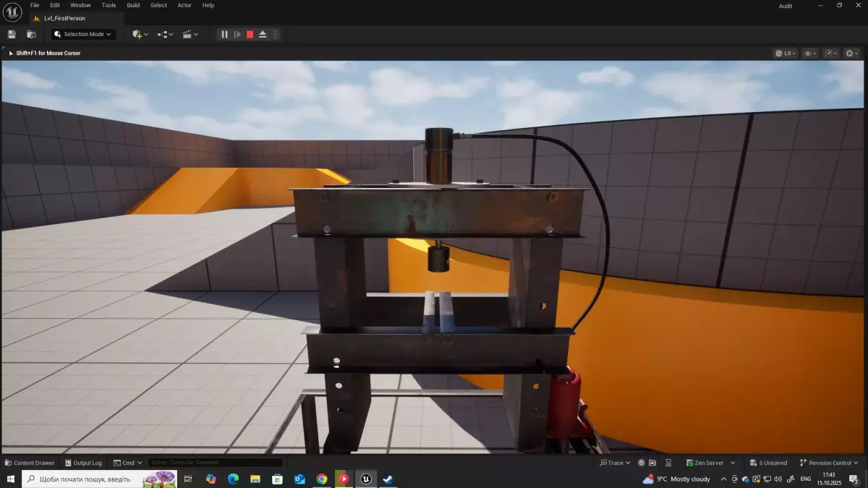
Task: Toggle the Content Drawer panel
Action: point(29,463)
